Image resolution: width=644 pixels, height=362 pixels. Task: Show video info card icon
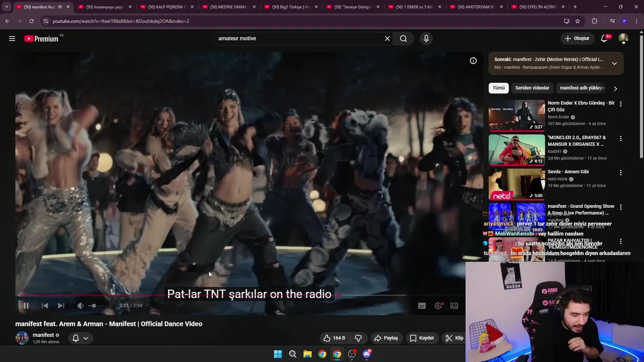pyautogui.click(x=473, y=61)
